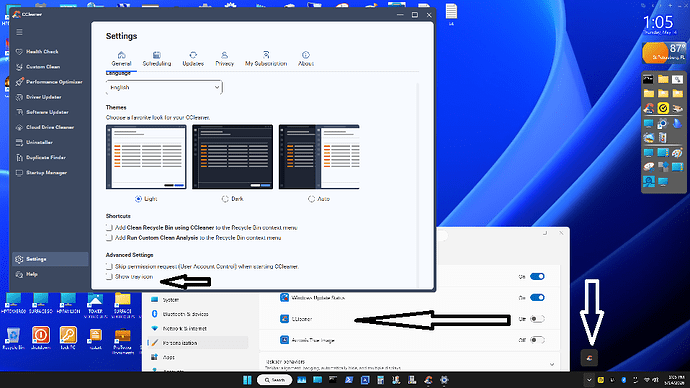690x388 pixels.
Task: Click CCleaner icon in the taskbar
Action: tap(428, 380)
